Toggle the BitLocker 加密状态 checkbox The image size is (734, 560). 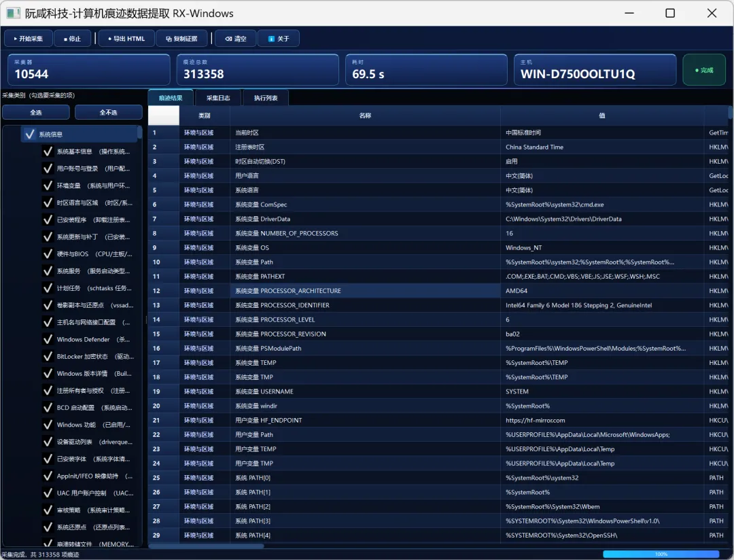click(48, 356)
